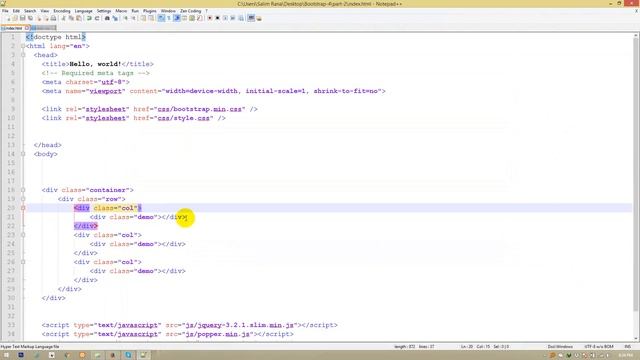Click 'css/style.css' href value
Screen dimensions: 640x360
point(183,118)
